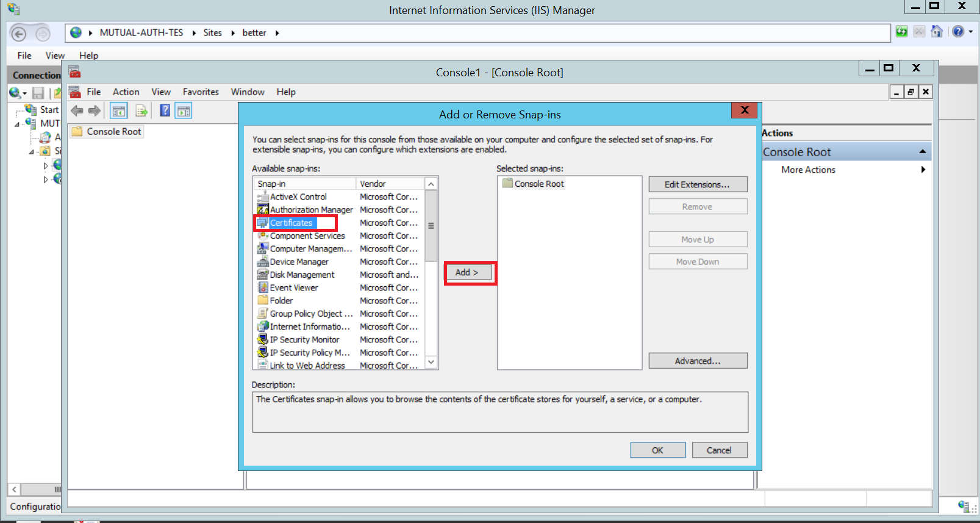Select the Event Viewer snap-in
The image size is (980, 523).
293,287
